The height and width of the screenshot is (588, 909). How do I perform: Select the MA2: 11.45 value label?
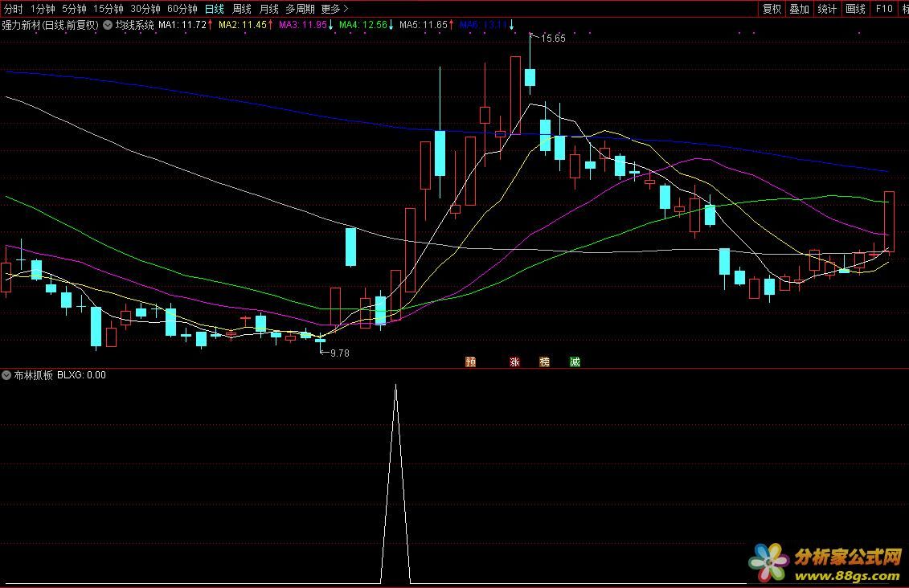[243, 25]
